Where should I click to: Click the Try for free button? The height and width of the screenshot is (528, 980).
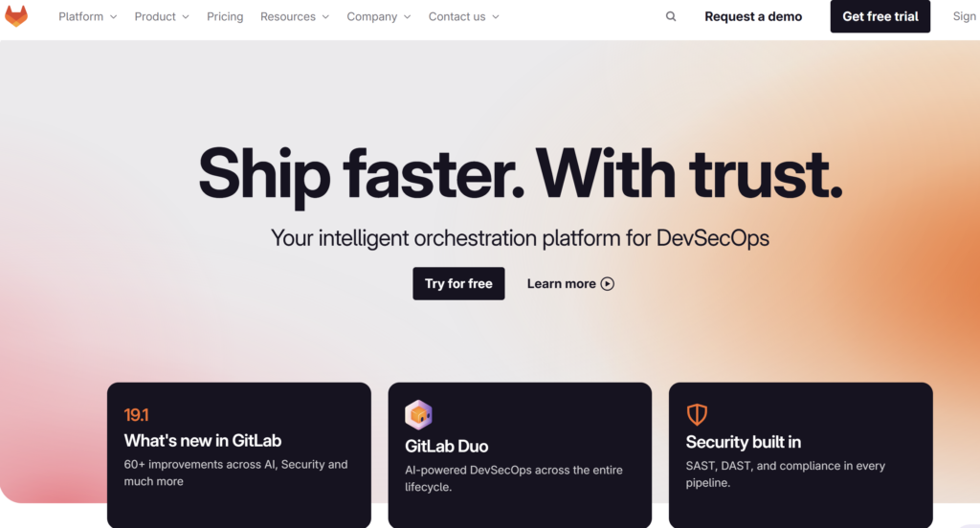(x=458, y=284)
